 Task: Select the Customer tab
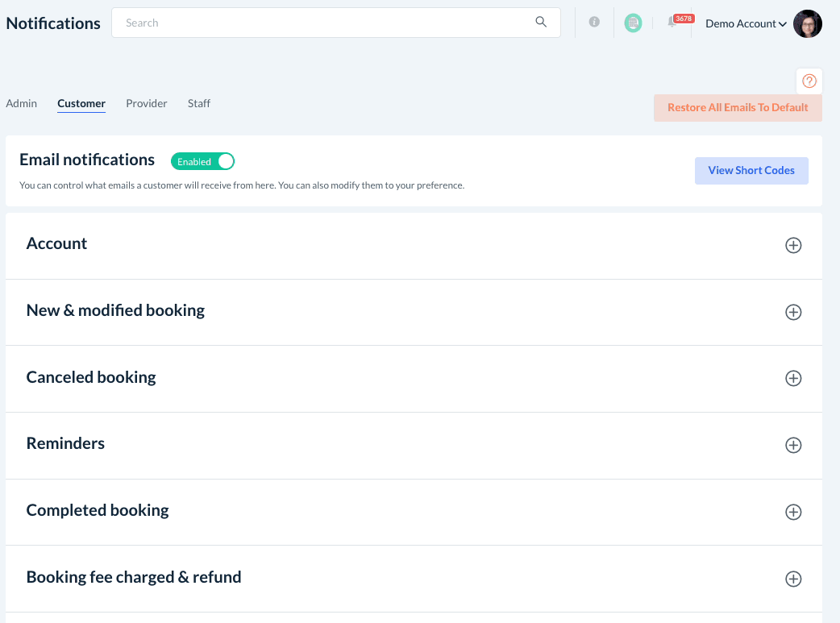point(81,103)
